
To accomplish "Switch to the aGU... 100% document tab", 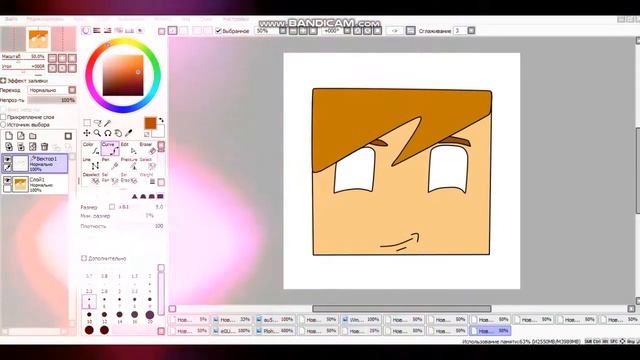I will pyautogui.click(x=232, y=331).
